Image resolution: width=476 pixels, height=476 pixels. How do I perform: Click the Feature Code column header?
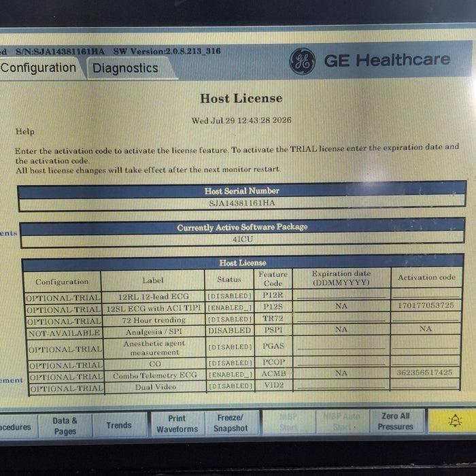(x=273, y=279)
